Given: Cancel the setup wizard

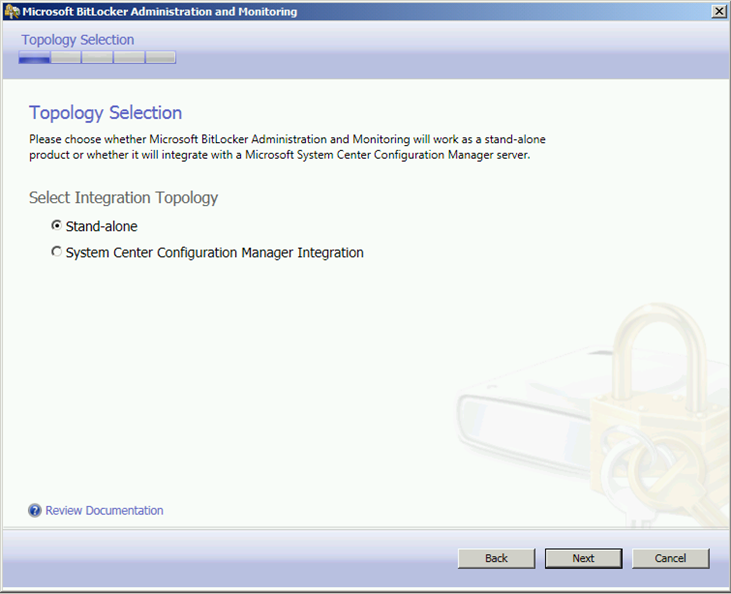Looking at the screenshot, I should pyautogui.click(x=670, y=558).
